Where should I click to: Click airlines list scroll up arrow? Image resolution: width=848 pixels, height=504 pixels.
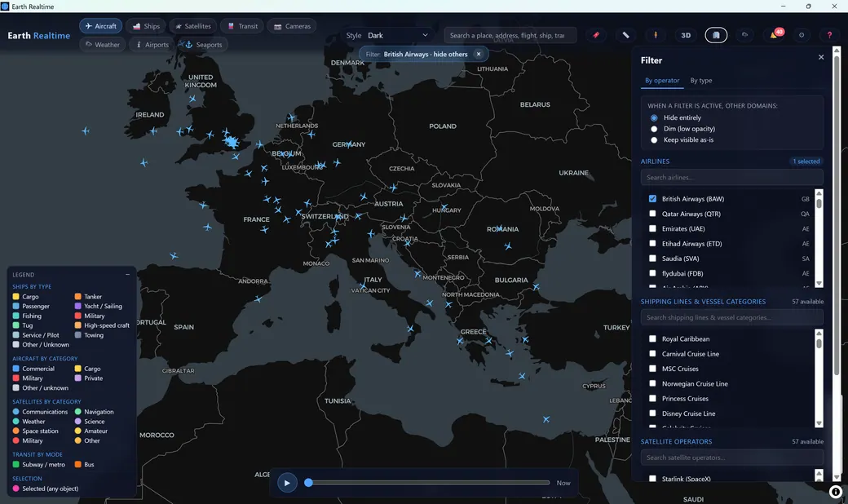[x=819, y=193]
